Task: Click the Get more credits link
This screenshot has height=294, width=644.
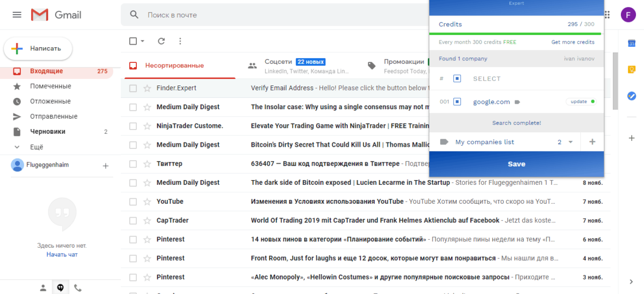Action: pyautogui.click(x=573, y=42)
